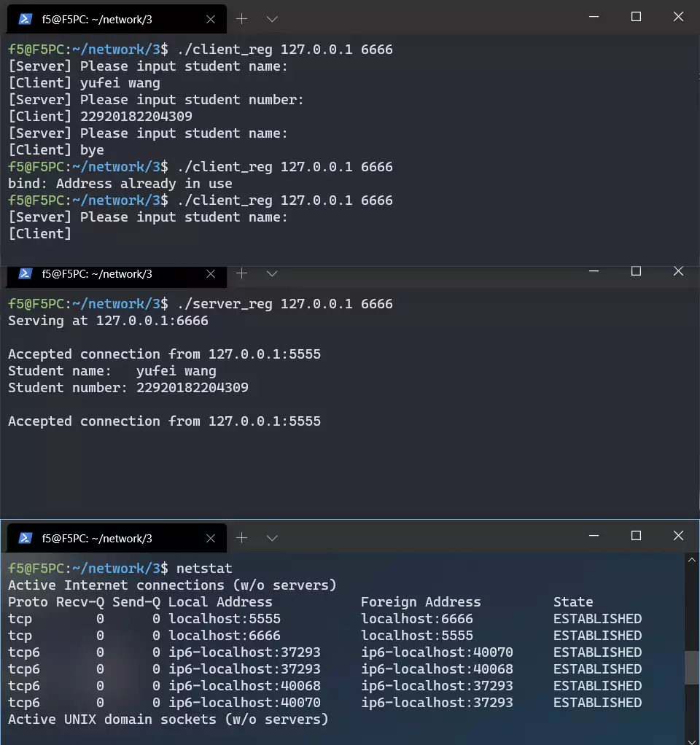Close the tab in the bottom netstat terminal
The image size is (700, 745).
(x=211, y=539)
